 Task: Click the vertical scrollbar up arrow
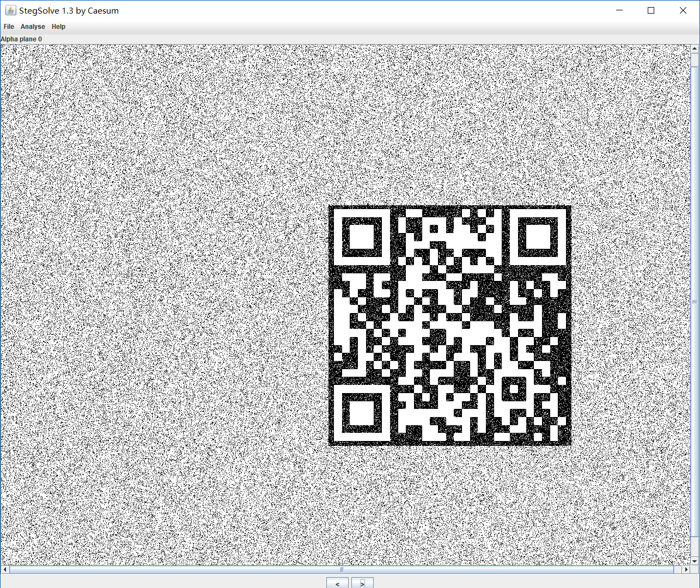tap(695, 49)
